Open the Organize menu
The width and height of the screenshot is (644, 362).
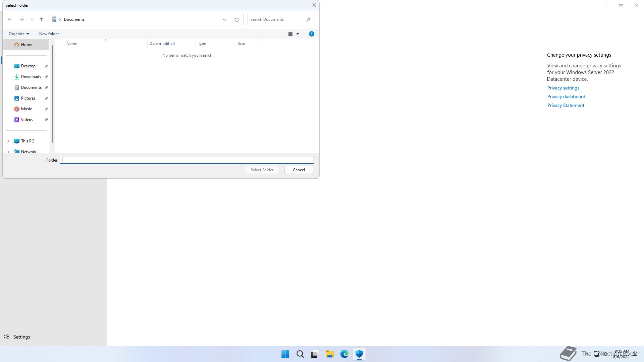click(18, 34)
